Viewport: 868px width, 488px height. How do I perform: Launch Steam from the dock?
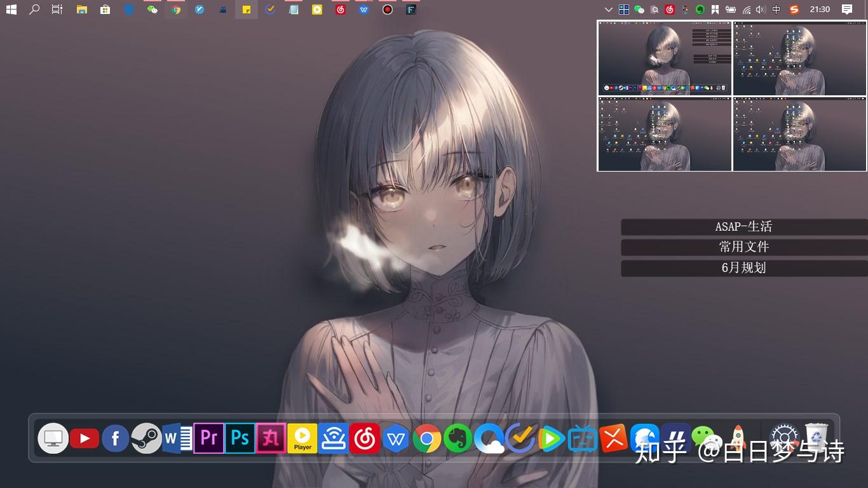146,438
